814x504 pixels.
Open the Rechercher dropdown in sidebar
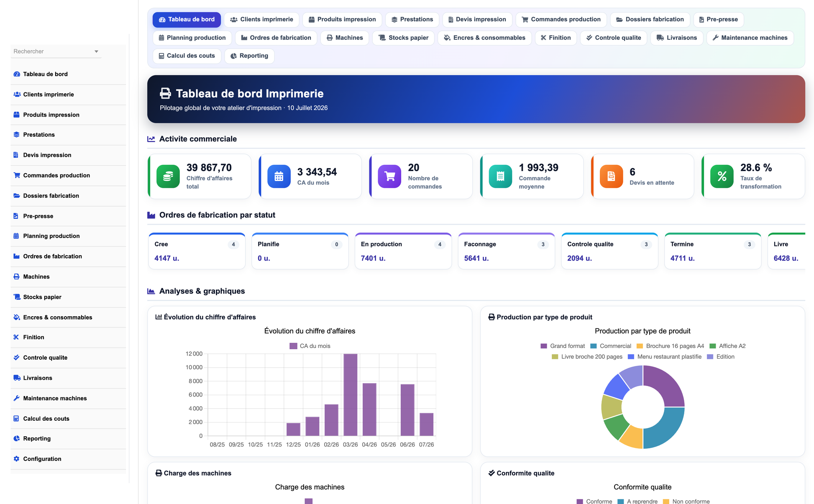56,51
